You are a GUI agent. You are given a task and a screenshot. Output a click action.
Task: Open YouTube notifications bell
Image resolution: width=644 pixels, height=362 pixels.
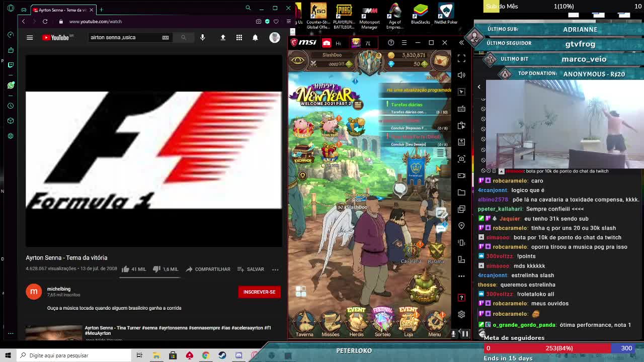(x=255, y=37)
